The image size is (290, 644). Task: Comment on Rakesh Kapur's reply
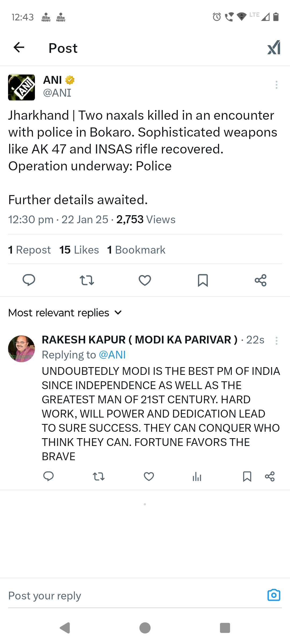point(49,476)
